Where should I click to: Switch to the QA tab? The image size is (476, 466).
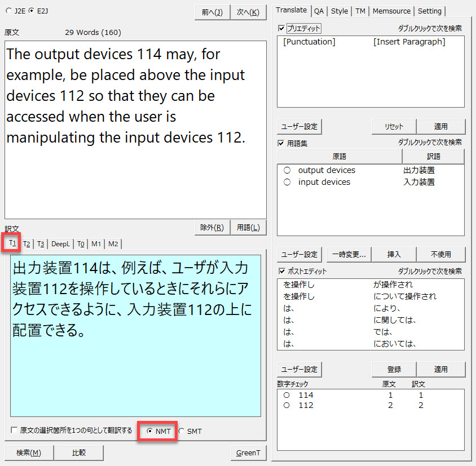tap(319, 11)
